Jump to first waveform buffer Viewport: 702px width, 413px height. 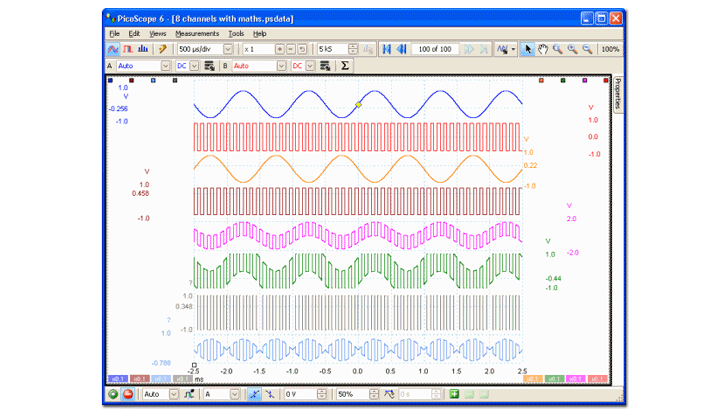point(386,49)
